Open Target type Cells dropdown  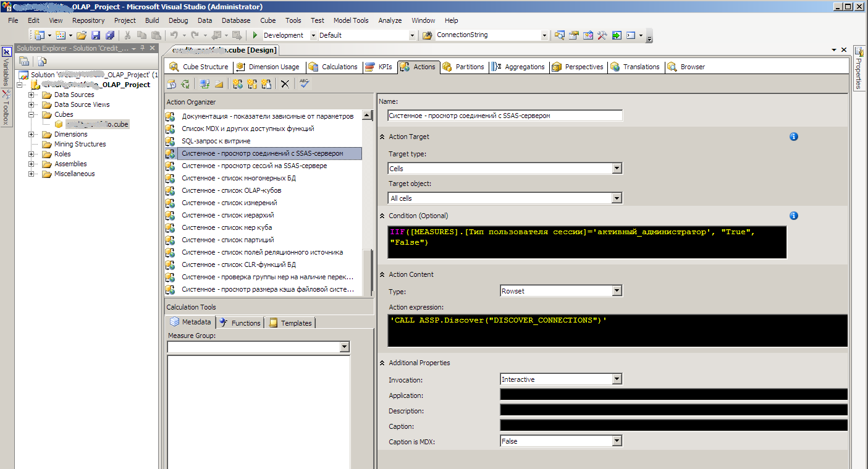617,168
